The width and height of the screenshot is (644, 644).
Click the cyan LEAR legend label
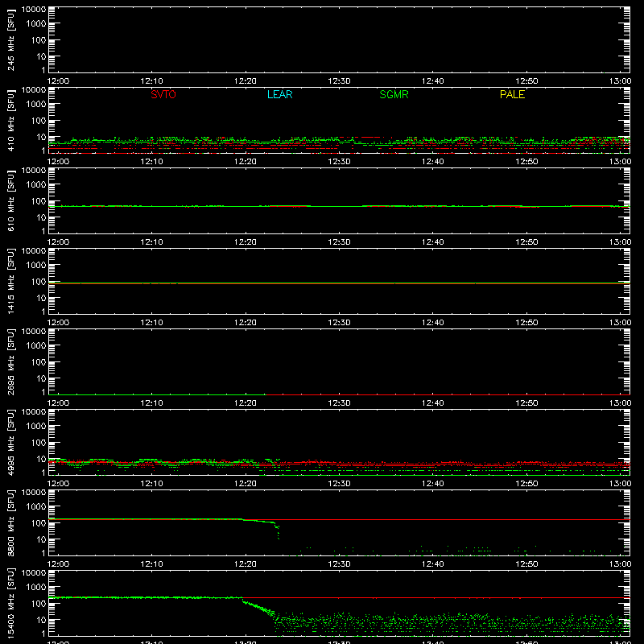pyautogui.click(x=279, y=94)
